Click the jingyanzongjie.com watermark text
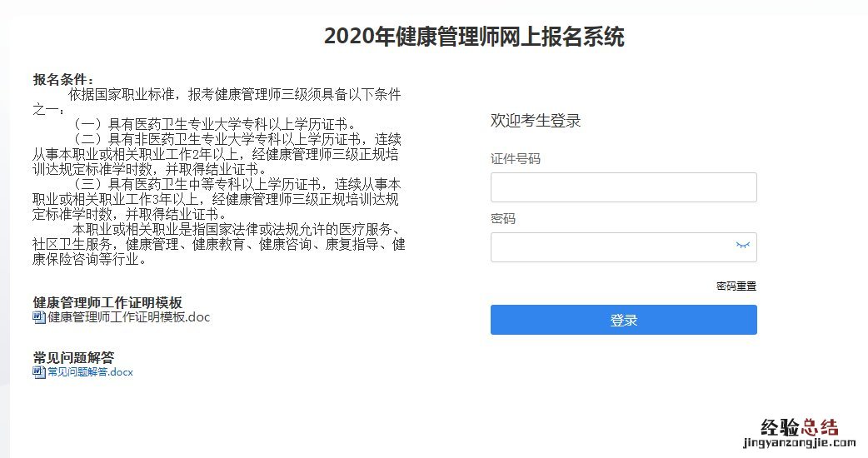The height and width of the screenshot is (458, 868). click(x=800, y=442)
